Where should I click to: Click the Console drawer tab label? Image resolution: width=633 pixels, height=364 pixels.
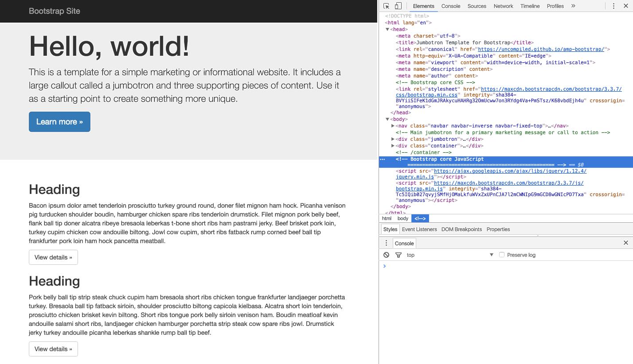click(x=404, y=243)
